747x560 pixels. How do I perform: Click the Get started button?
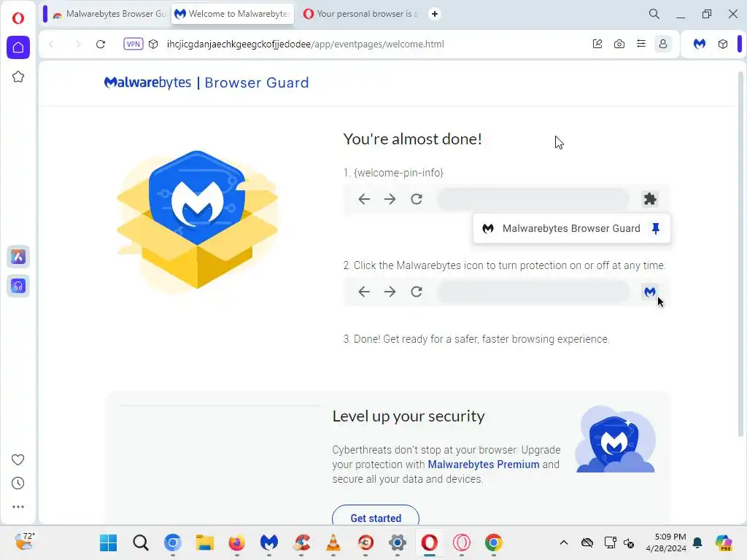click(376, 517)
